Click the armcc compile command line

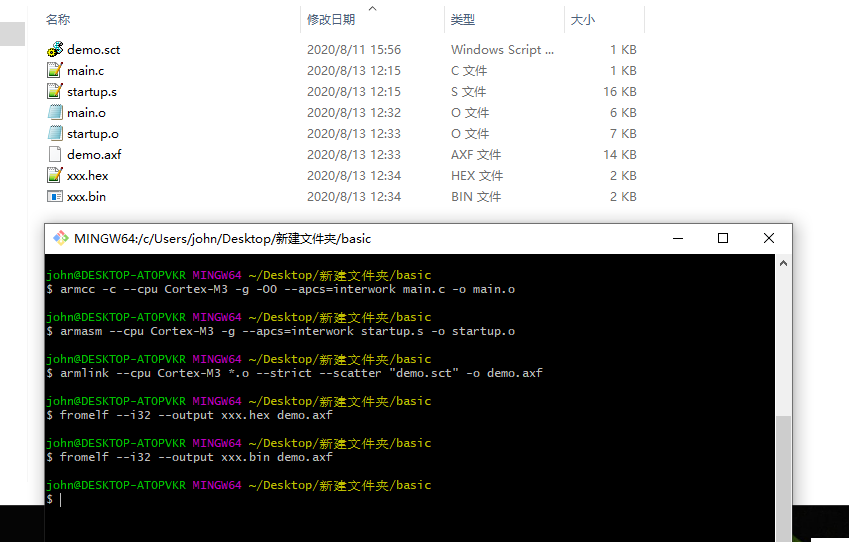pyautogui.click(x=280, y=289)
